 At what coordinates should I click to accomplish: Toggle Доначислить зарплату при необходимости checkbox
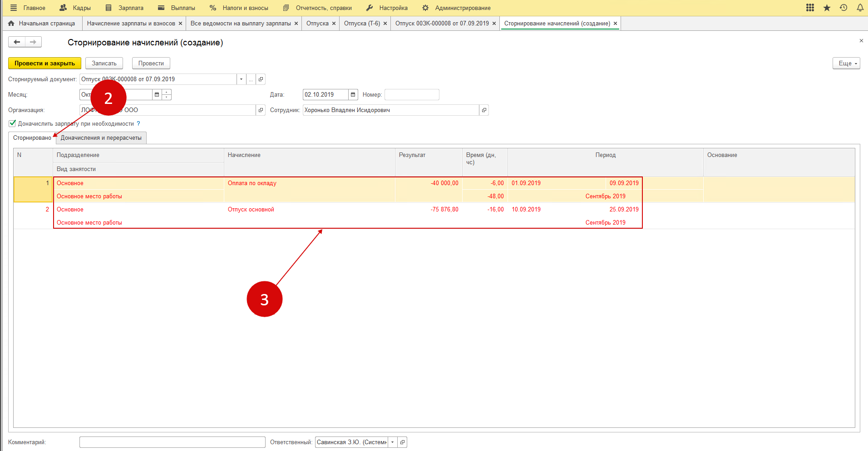pos(12,123)
